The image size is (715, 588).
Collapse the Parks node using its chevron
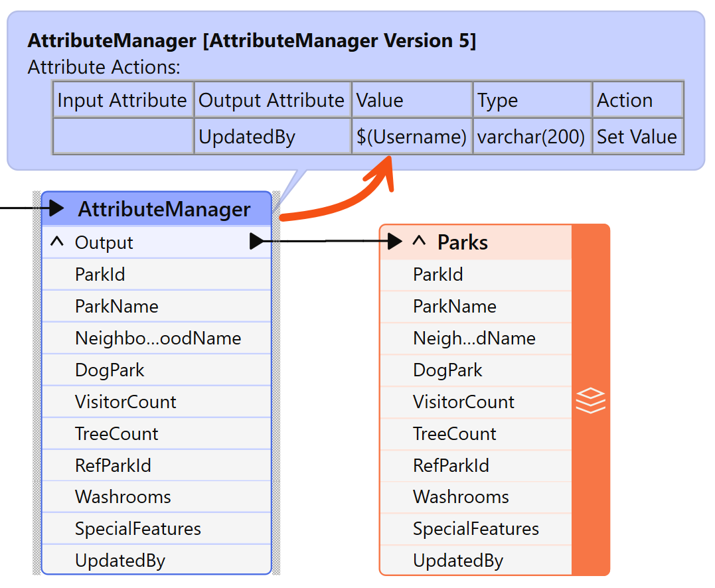click(418, 242)
